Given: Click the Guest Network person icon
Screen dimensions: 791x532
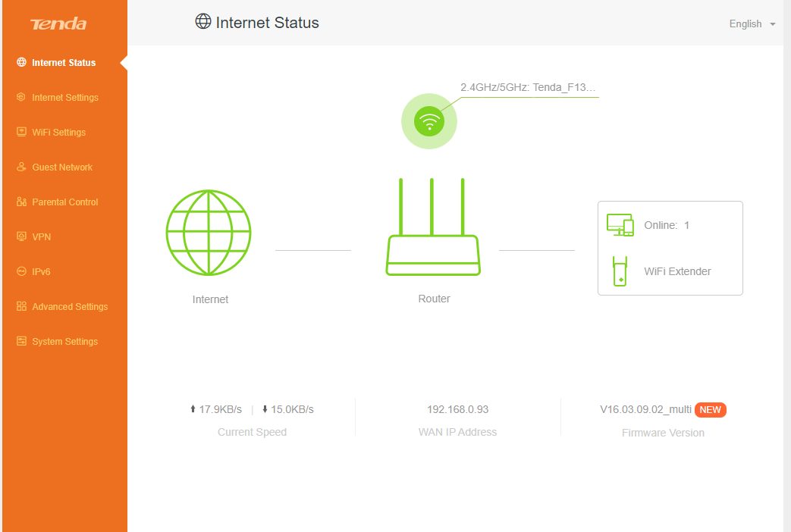Looking at the screenshot, I should 21,167.
